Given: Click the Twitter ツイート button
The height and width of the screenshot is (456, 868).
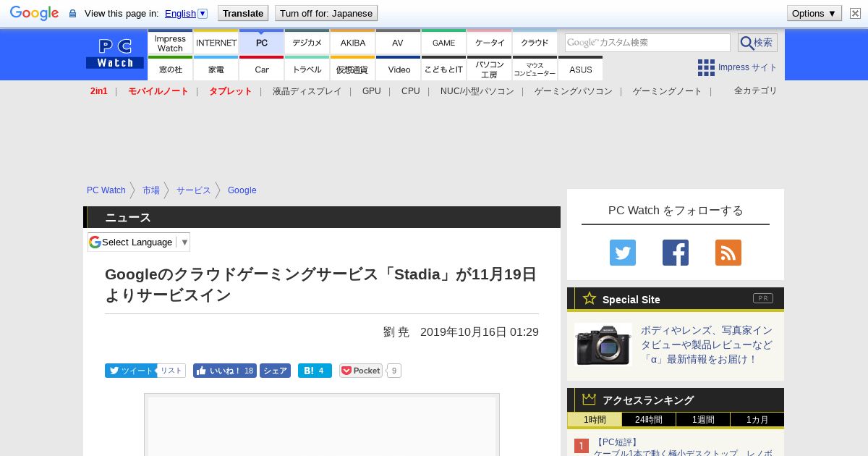Looking at the screenshot, I should pos(131,371).
